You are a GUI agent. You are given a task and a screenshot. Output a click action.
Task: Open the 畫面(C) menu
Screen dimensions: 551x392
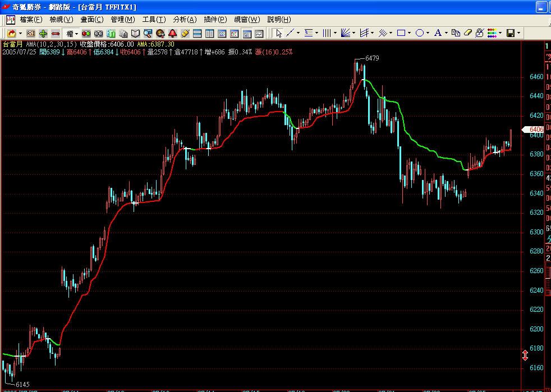(92, 20)
